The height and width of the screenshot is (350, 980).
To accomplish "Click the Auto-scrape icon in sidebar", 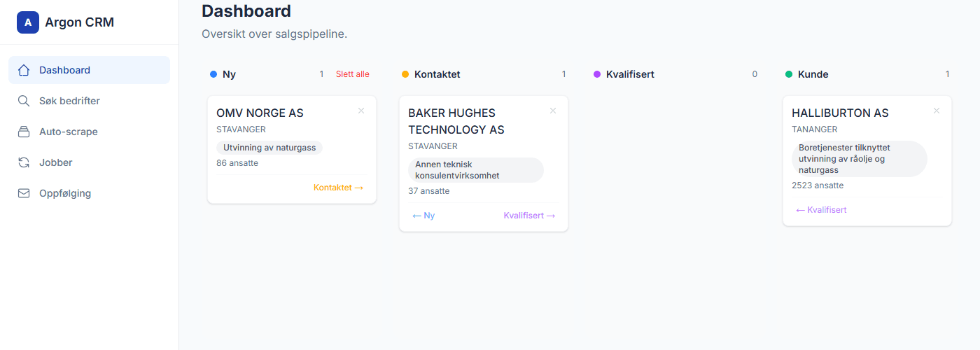I will [x=24, y=132].
